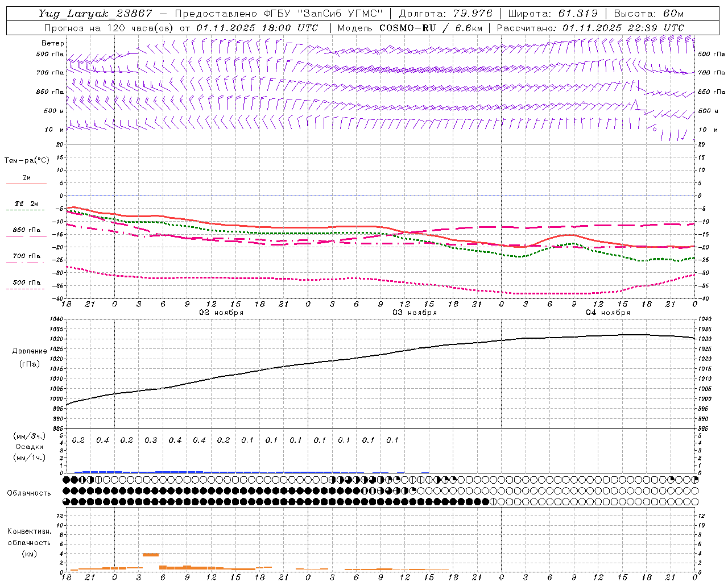728x582 pixels.
Task: Click the Высота: 60м header field
Action: click(x=649, y=14)
